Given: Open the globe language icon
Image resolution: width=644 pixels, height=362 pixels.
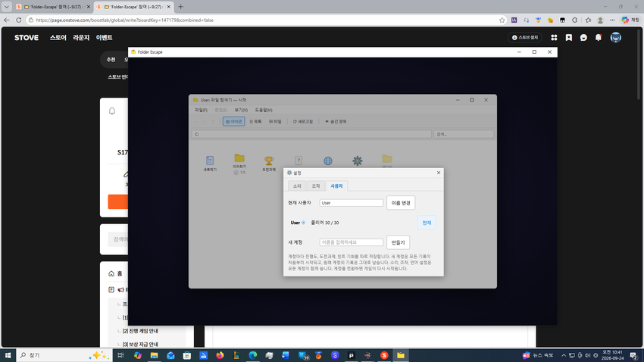Looking at the screenshot, I should coord(328,161).
